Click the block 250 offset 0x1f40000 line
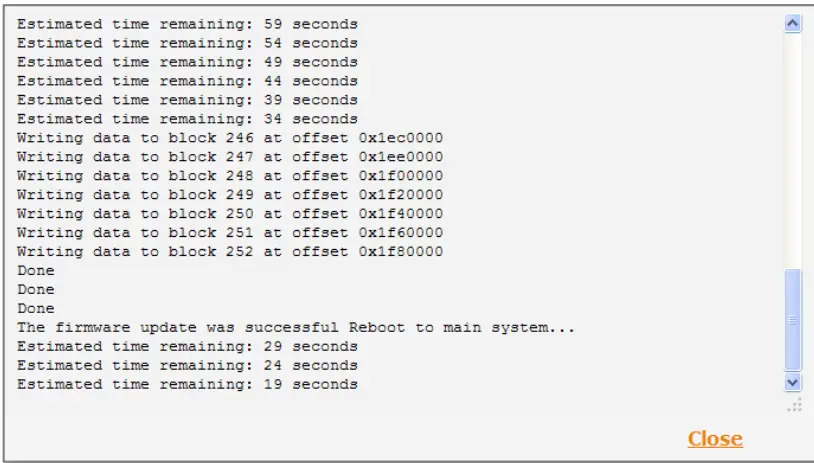 (230, 213)
